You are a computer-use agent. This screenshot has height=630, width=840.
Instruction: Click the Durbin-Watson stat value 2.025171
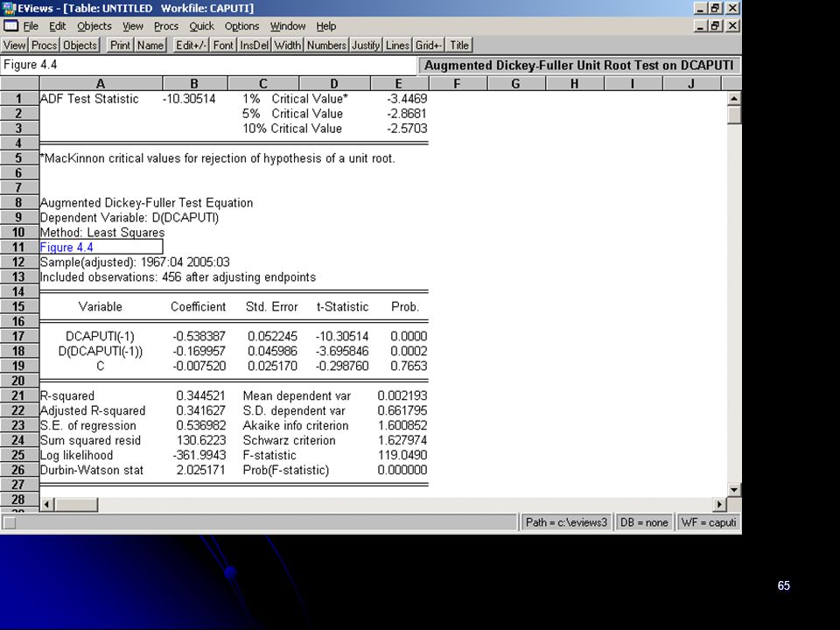[201, 471]
